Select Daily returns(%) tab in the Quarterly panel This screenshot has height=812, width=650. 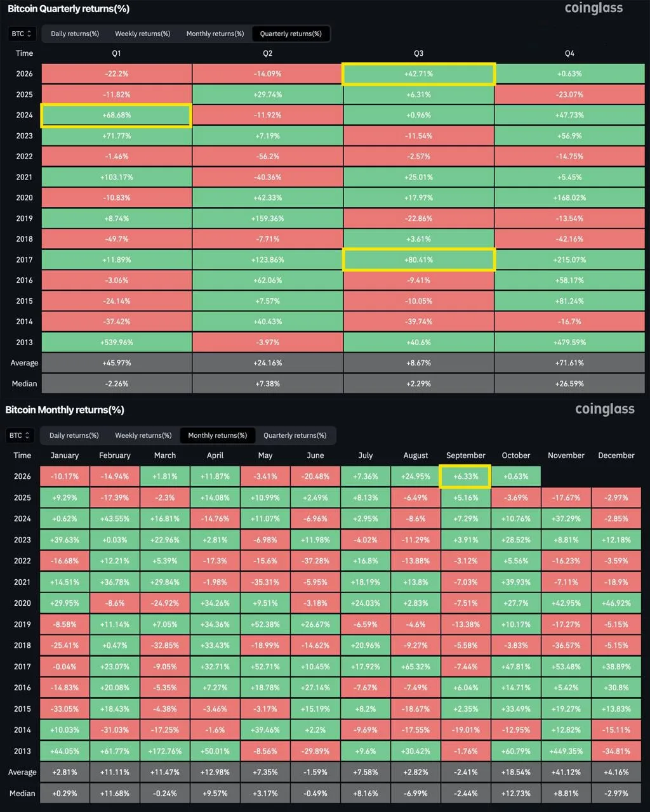pyautogui.click(x=75, y=34)
